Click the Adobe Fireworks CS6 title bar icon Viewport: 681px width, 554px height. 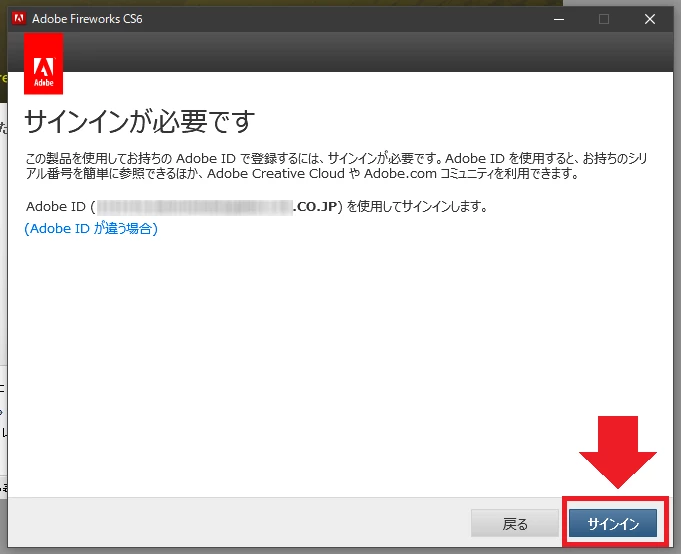tap(19, 19)
